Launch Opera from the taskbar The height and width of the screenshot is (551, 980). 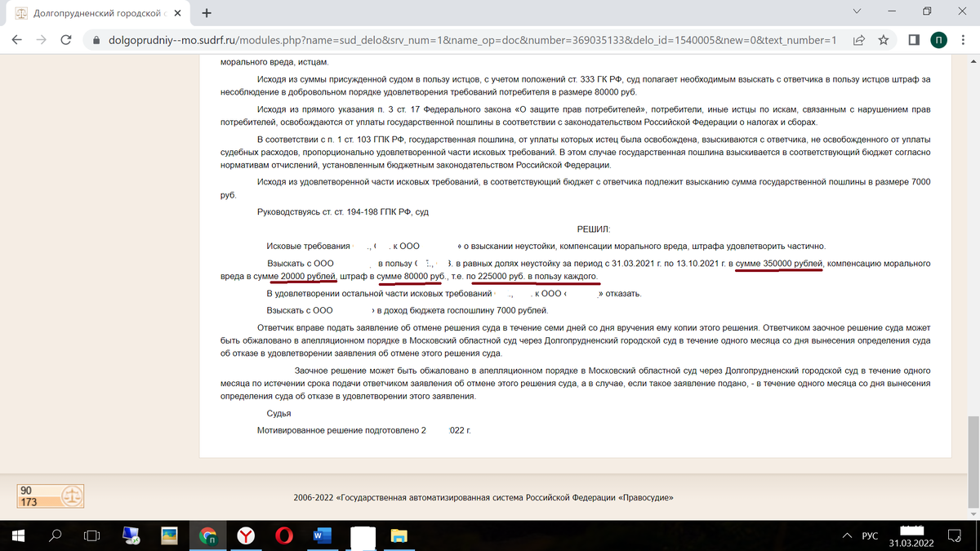coord(284,535)
